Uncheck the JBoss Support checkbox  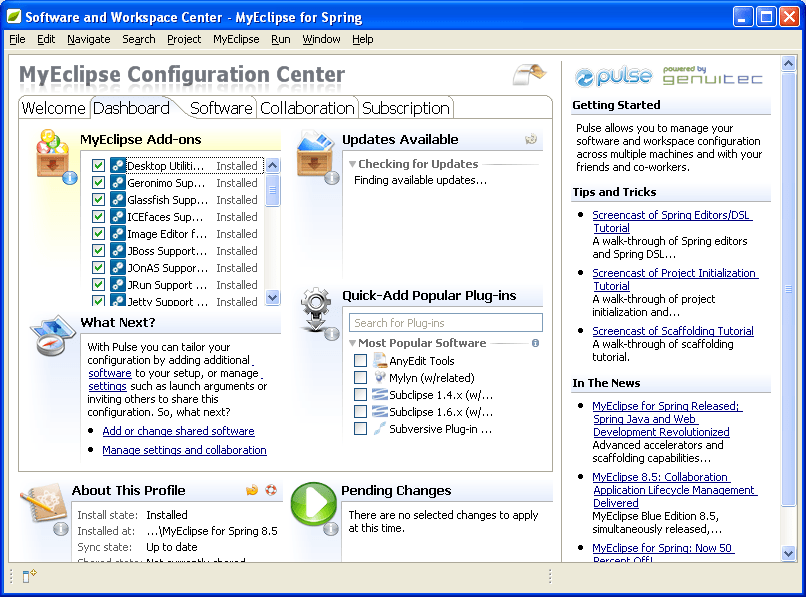(x=98, y=250)
